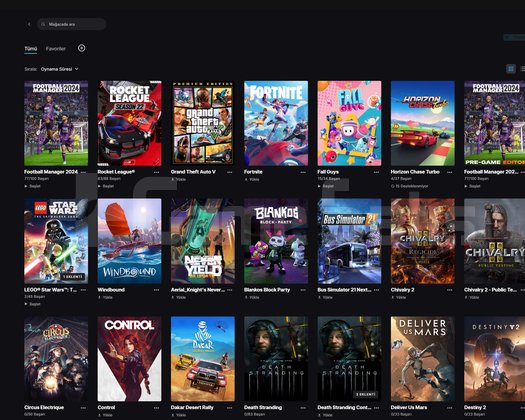Open three-dot menu for Aerial_Knight's Never Yield
Screen dimensions: 525x420
[x=230, y=290]
